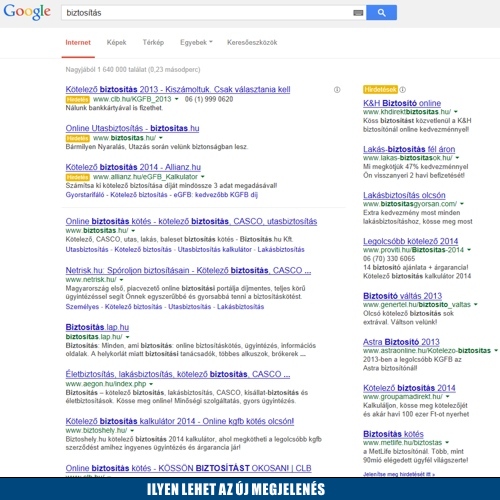Click eGFB: kedvezőbb KGFB díj sitelink
Viewport: 500px width, 500px height.
pyautogui.click(x=216, y=195)
